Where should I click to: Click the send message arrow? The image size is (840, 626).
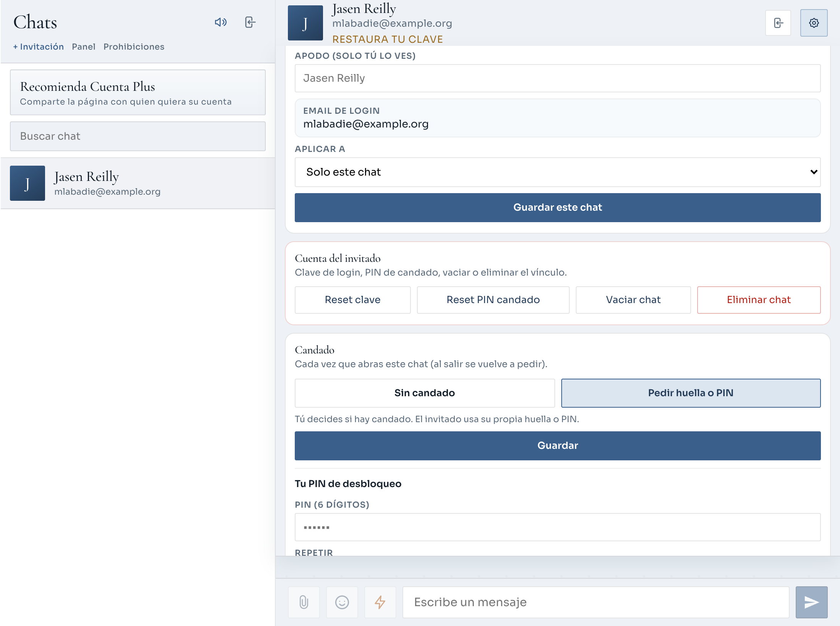pyautogui.click(x=811, y=602)
